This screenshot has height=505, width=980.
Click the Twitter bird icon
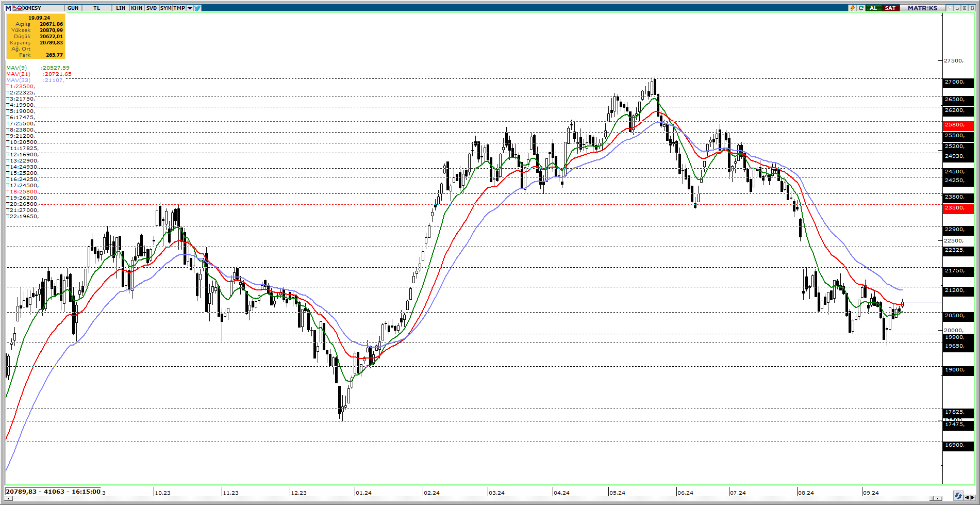click(197, 8)
